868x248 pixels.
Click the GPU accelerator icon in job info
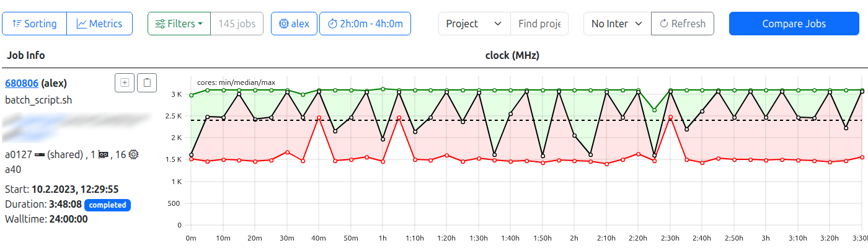(x=104, y=155)
